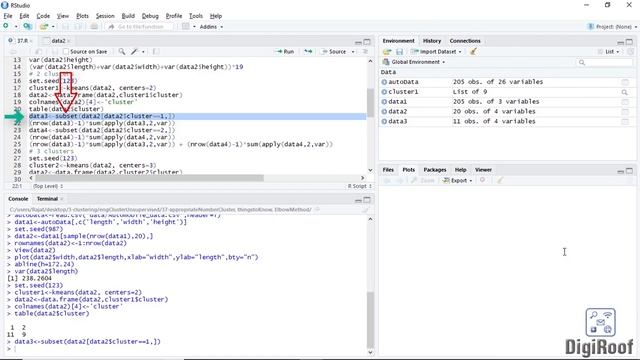Open the Addins dropdown
640x360 pixels.
coord(211,27)
